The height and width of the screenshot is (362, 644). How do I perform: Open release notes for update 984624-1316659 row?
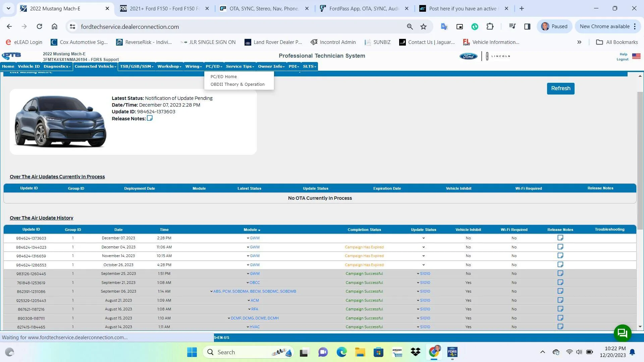(560, 255)
